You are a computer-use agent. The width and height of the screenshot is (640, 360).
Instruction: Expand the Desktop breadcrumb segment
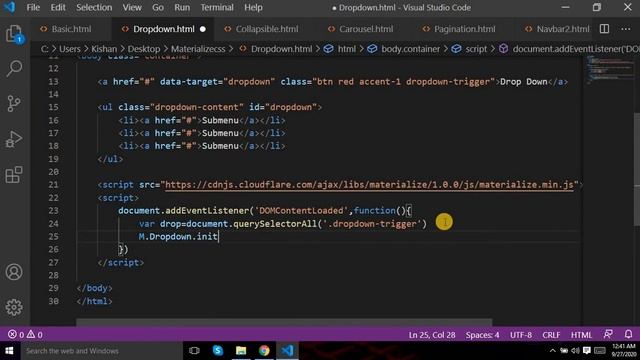[x=144, y=49]
